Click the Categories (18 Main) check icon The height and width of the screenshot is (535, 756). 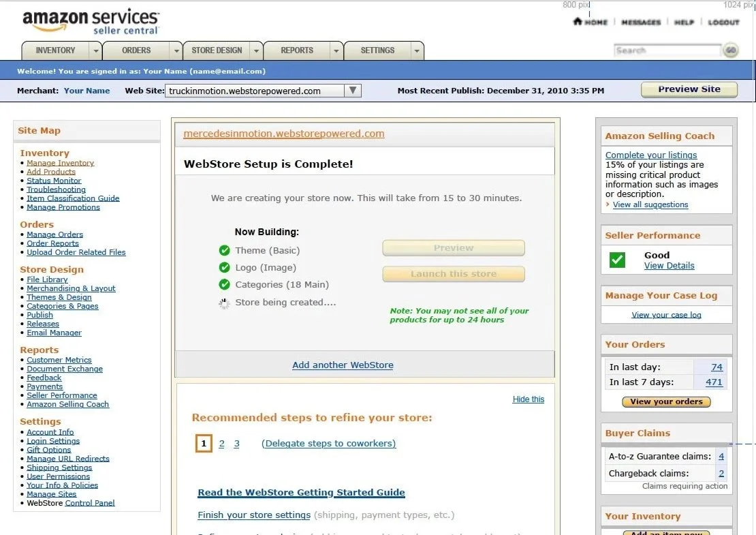point(224,285)
